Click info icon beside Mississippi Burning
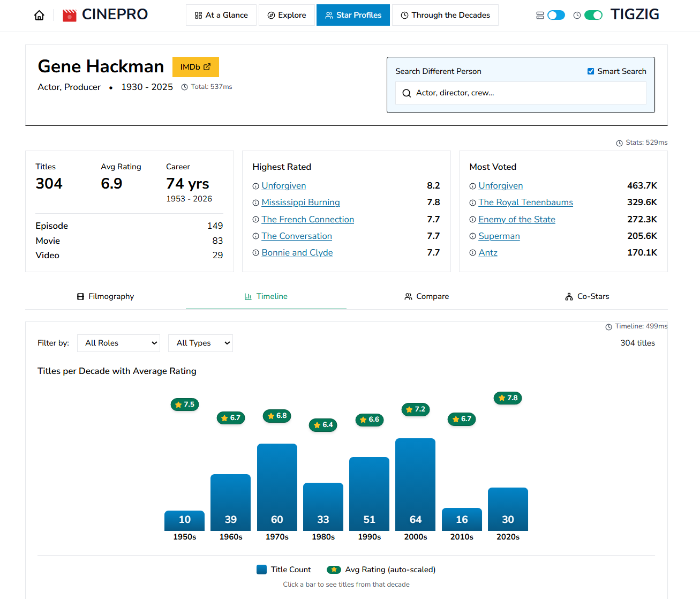 [255, 203]
